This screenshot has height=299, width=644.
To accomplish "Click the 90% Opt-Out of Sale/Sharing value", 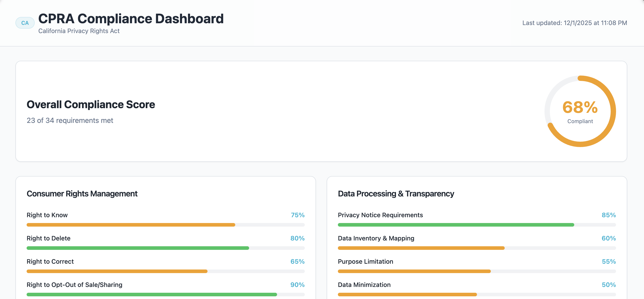I will [x=297, y=285].
